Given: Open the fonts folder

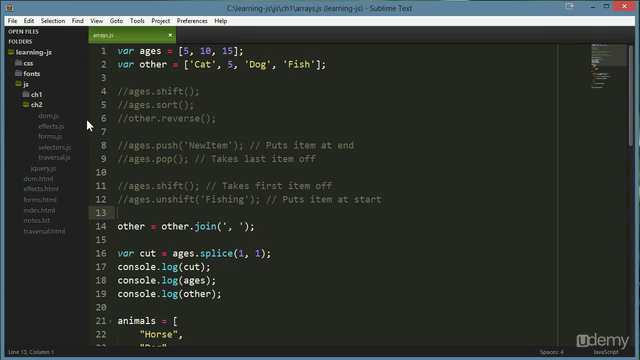Looking at the screenshot, I should pos(31,73).
